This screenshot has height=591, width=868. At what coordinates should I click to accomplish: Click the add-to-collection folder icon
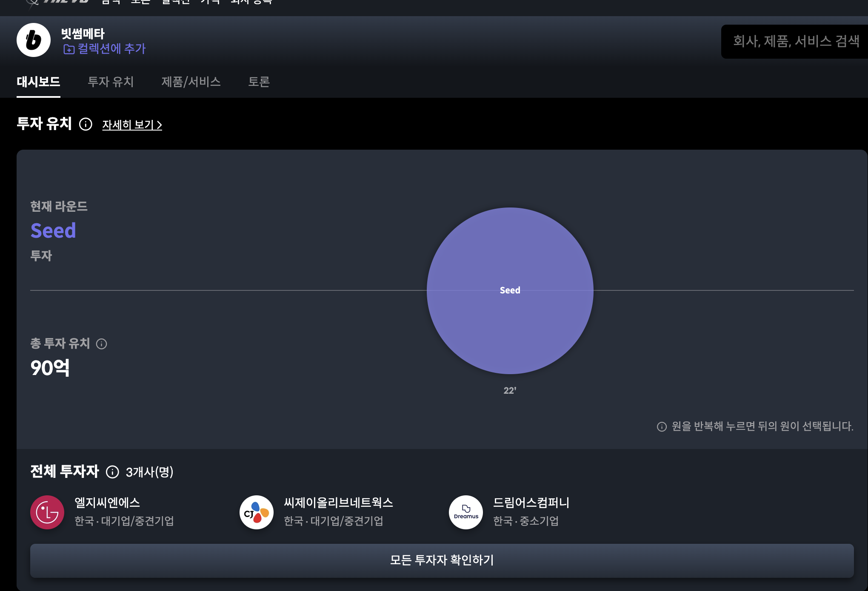point(69,49)
